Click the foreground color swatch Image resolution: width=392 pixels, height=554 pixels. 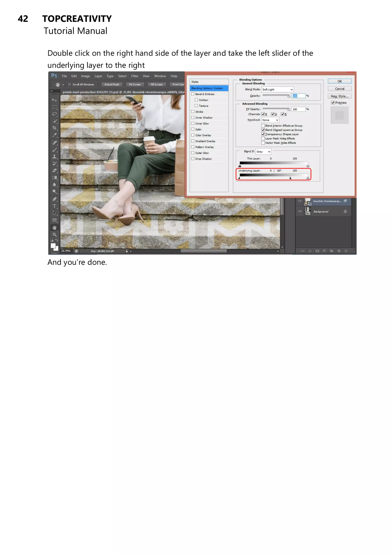click(53, 246)
